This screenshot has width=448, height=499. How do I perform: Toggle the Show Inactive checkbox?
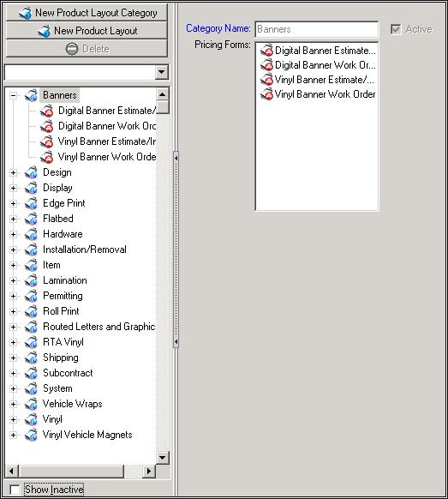(x=15, y=490)
